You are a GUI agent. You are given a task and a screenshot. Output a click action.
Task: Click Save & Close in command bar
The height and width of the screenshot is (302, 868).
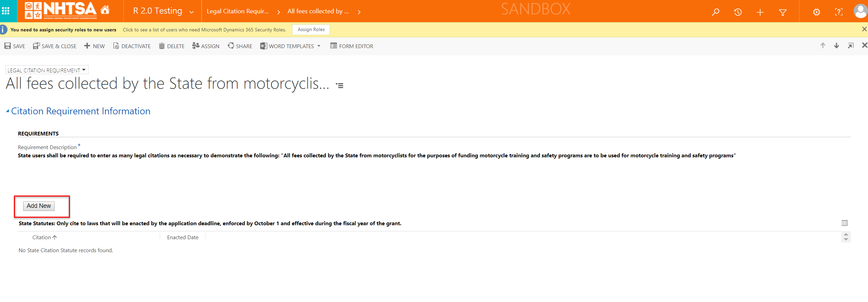[55, 46]
